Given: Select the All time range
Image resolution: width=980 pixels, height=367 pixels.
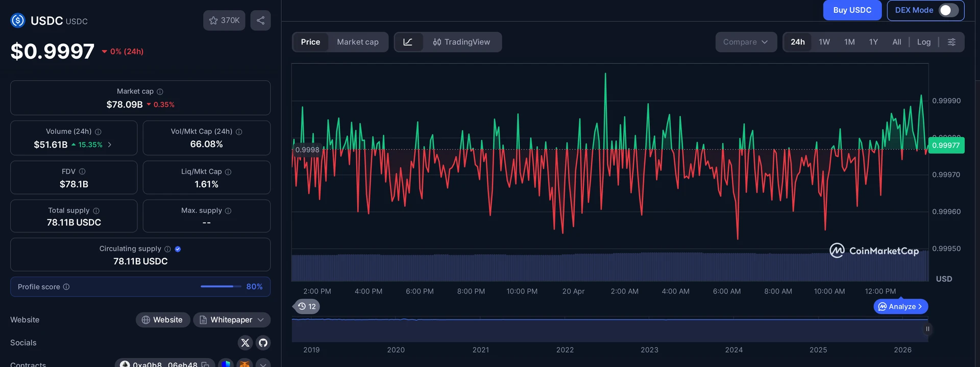Looking at the screenshot, I should coord(896,42).
